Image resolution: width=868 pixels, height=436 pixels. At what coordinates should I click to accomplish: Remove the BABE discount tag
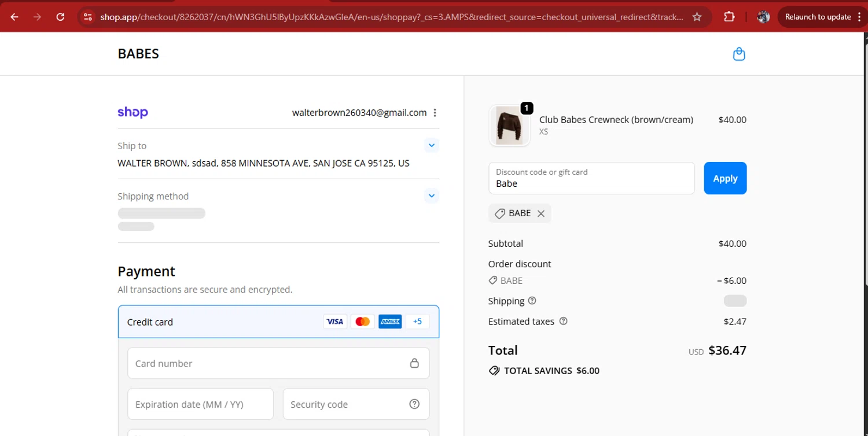coord(541,213)
